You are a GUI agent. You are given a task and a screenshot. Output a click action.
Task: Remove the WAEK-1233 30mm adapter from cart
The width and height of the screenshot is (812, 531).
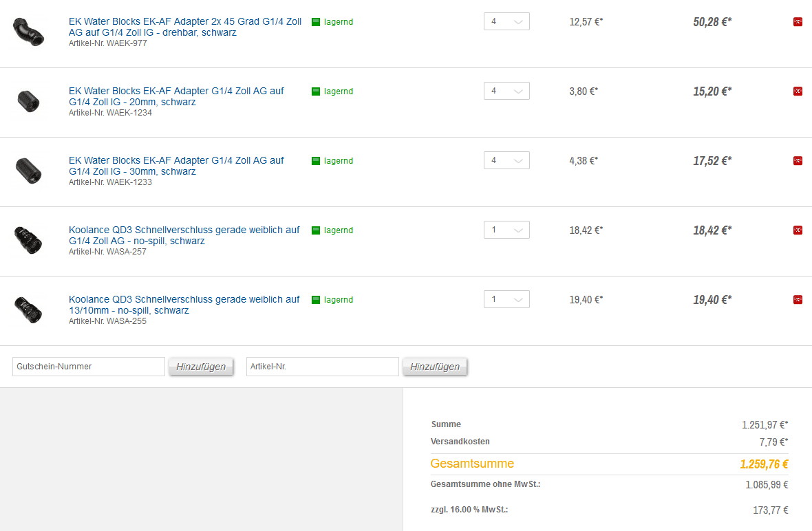tap(798, 160)
